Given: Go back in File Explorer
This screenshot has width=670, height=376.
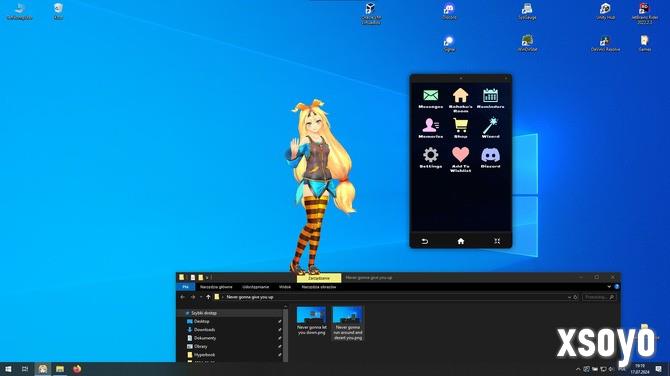Looking at the screenshot, I should coord(183,297).
